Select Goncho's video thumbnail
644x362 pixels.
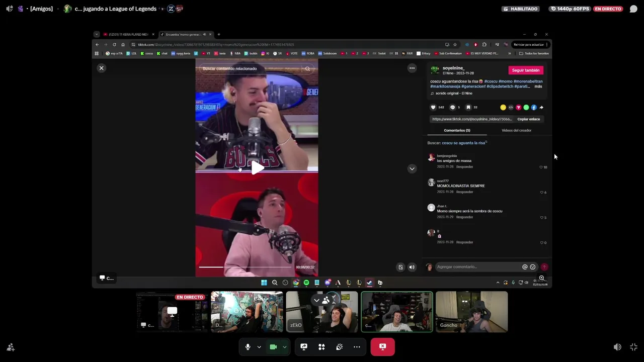471,312
